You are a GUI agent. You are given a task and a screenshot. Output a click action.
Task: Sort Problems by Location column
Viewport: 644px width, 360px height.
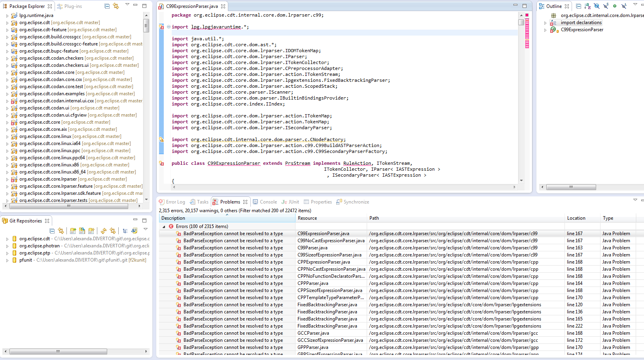coord(582,218)
